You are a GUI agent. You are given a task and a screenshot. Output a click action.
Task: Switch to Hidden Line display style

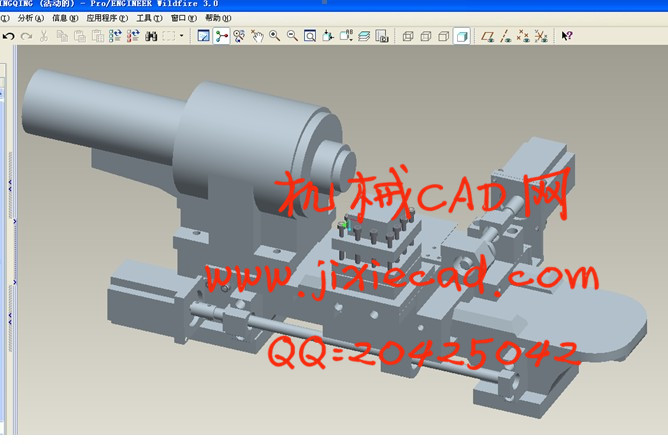click(x=426, y=36)
